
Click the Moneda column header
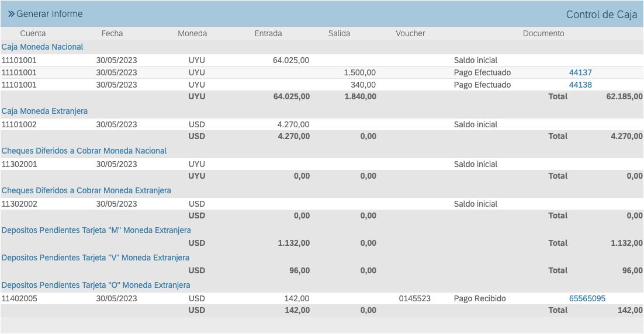coord(192,33)
